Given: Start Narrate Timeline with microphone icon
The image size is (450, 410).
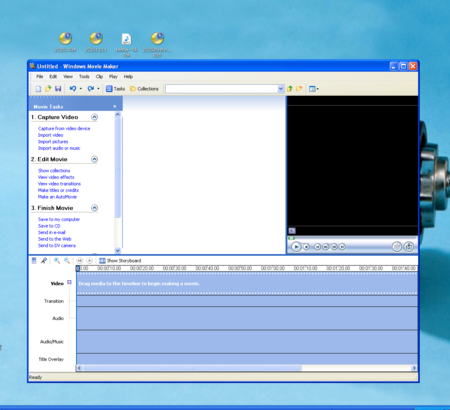Looking at the screenshot, I should [x=44, y=261].
